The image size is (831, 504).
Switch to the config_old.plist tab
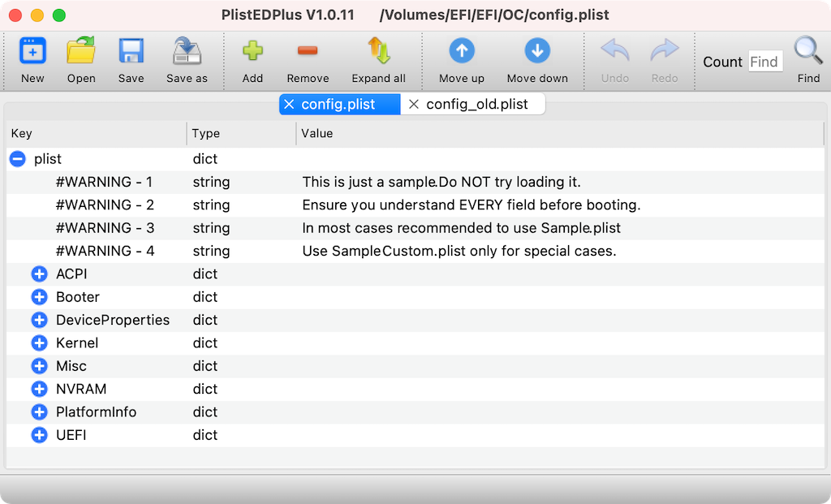coord(476,105)
